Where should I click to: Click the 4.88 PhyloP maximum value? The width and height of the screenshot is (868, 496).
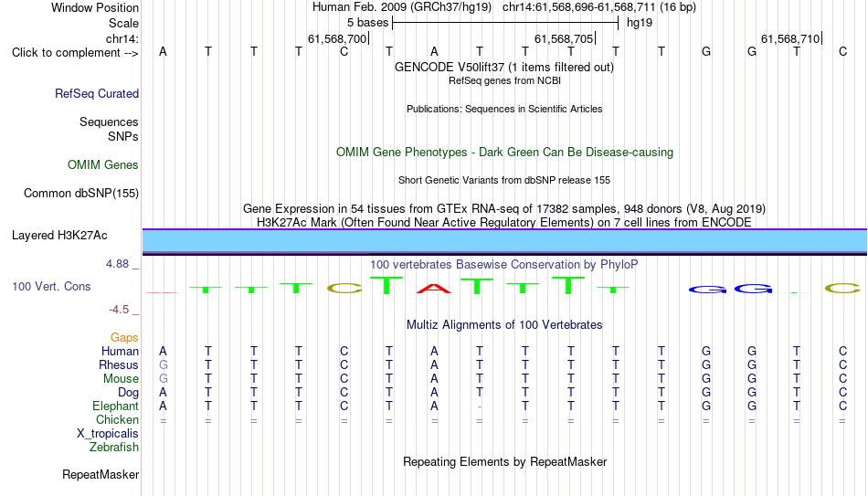[x=117, y=264]
